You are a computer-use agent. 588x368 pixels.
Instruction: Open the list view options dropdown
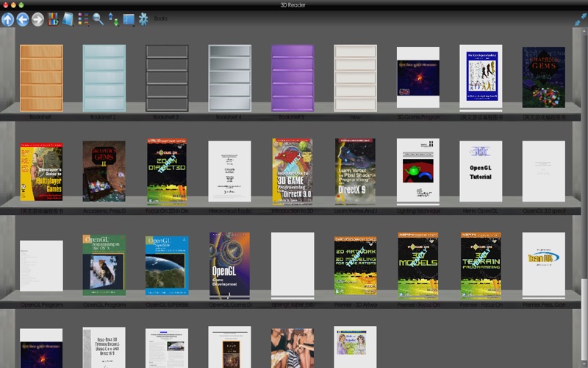coord(83,19)
